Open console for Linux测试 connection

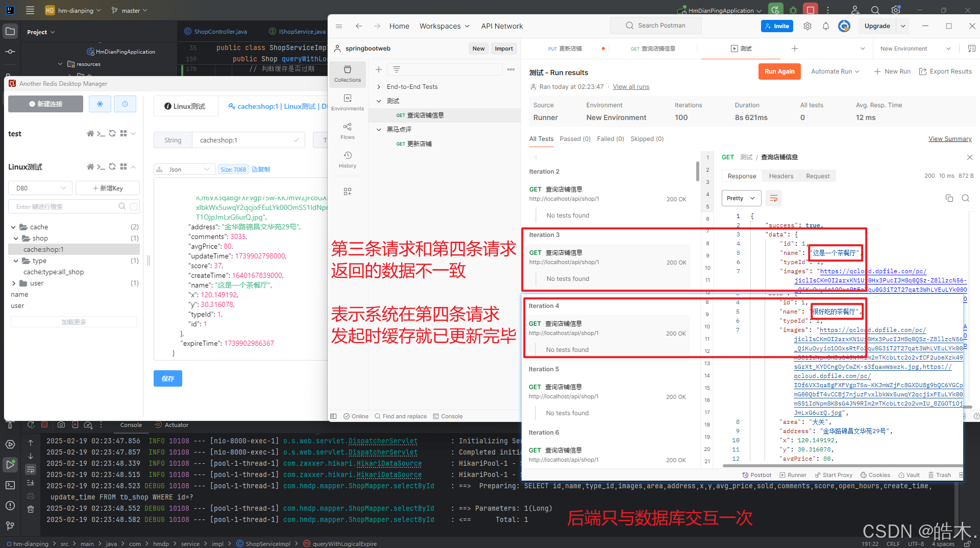[x=101, y=167]
